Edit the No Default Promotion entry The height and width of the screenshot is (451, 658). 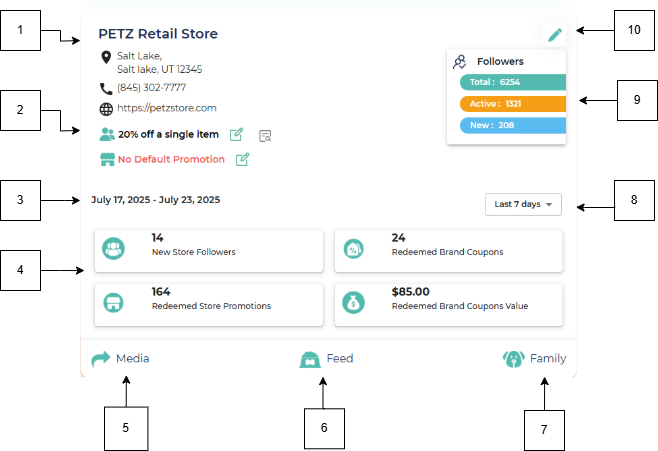coord(242,159)
